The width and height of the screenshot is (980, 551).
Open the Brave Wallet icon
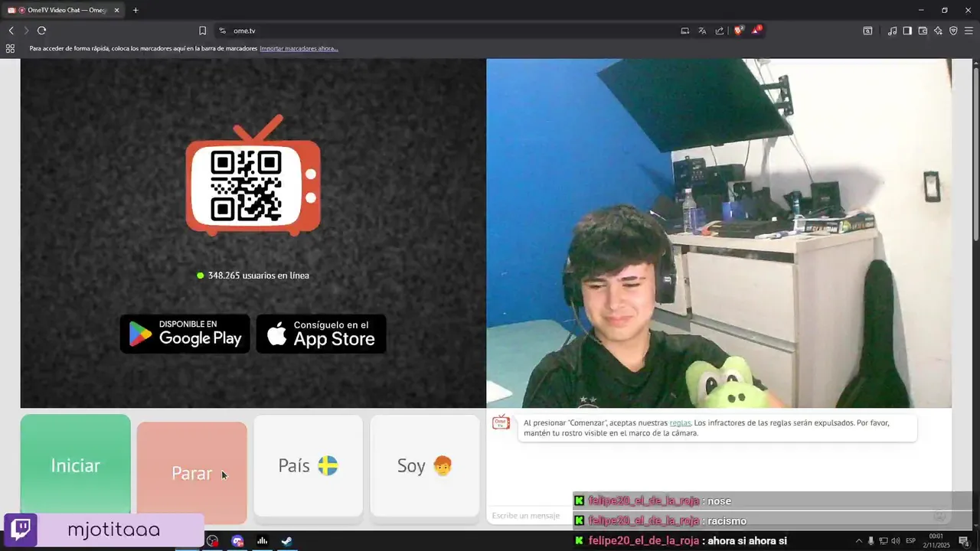(x=923, y=31)
